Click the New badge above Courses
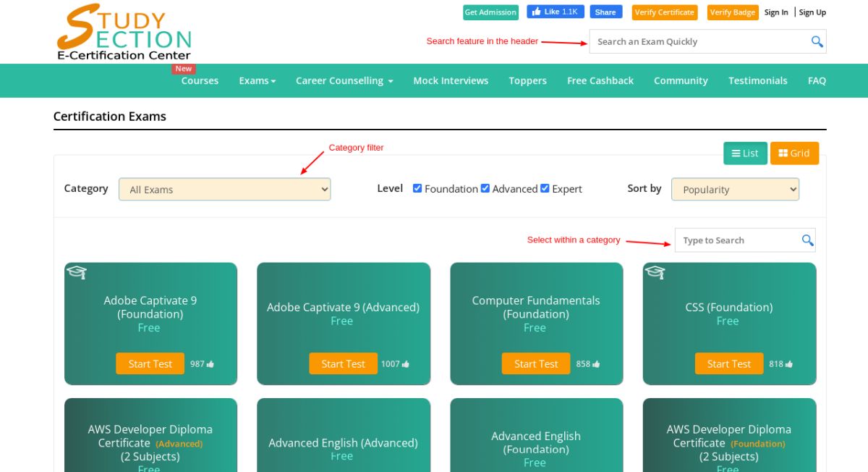Image resolution: width=868 pixels, height=472 pixels. (x=184, y=69)
